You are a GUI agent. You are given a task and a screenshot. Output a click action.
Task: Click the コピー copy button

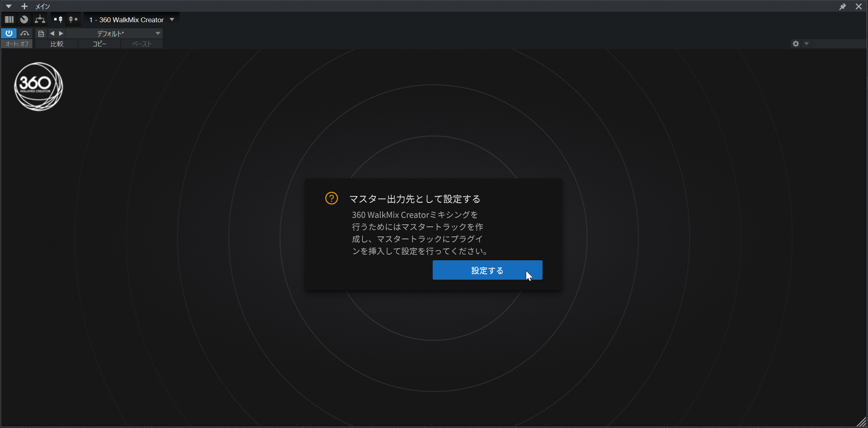(100, 44)
